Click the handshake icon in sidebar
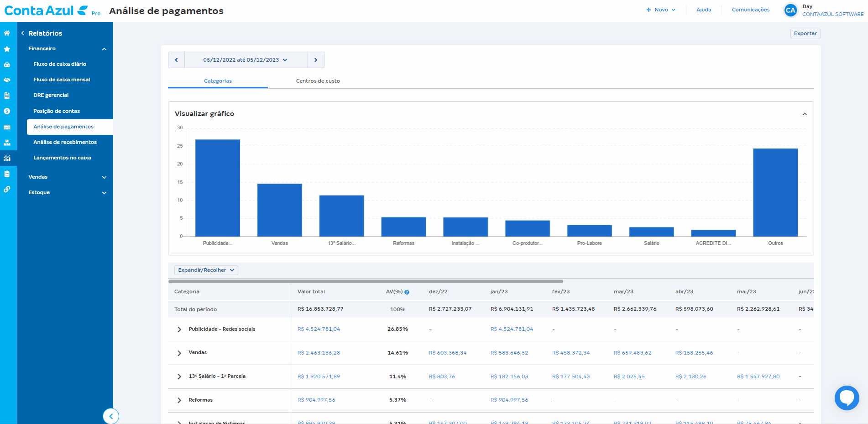This screenshot has height=424, width=868. (7, 80)
